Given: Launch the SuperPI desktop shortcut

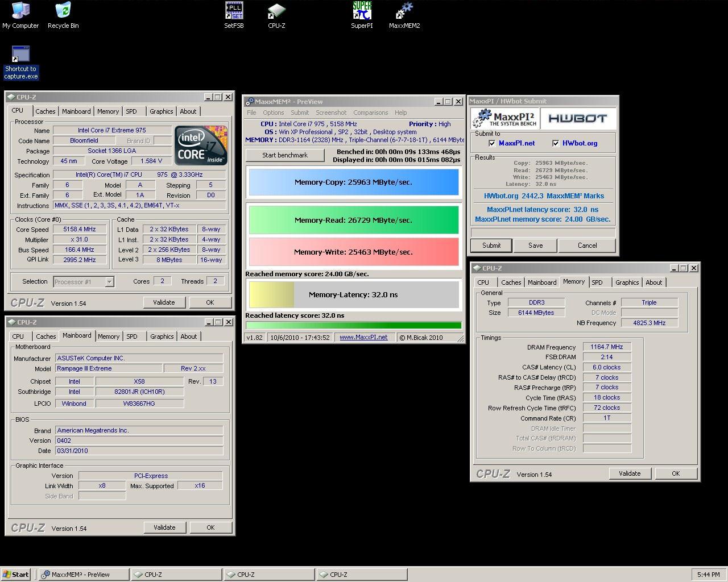Looking at the screenshot, I should [x=362, y=15].
